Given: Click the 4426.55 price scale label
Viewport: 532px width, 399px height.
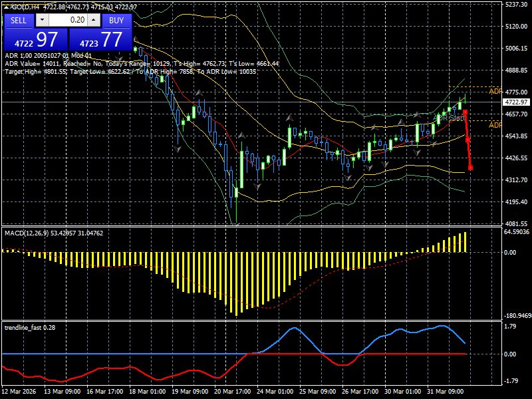Looking at the screenshot, I should 516,158.
